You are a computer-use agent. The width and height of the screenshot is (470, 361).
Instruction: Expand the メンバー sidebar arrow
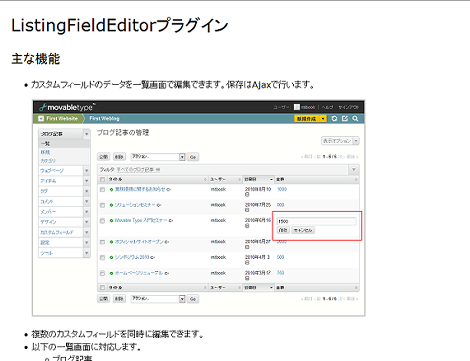(x=86, y=212)
